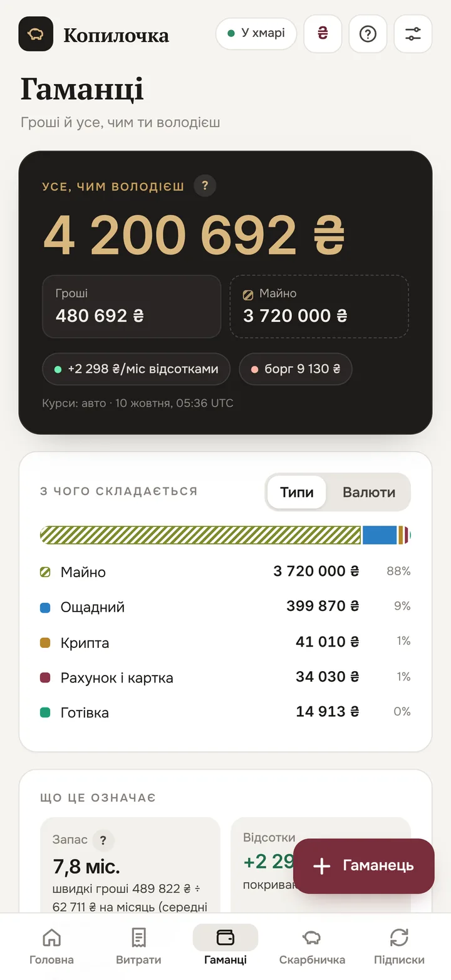Screen dimensions: 451x980
Task: Show the help tooltip beside Запас
Action: tap(103, 840)
